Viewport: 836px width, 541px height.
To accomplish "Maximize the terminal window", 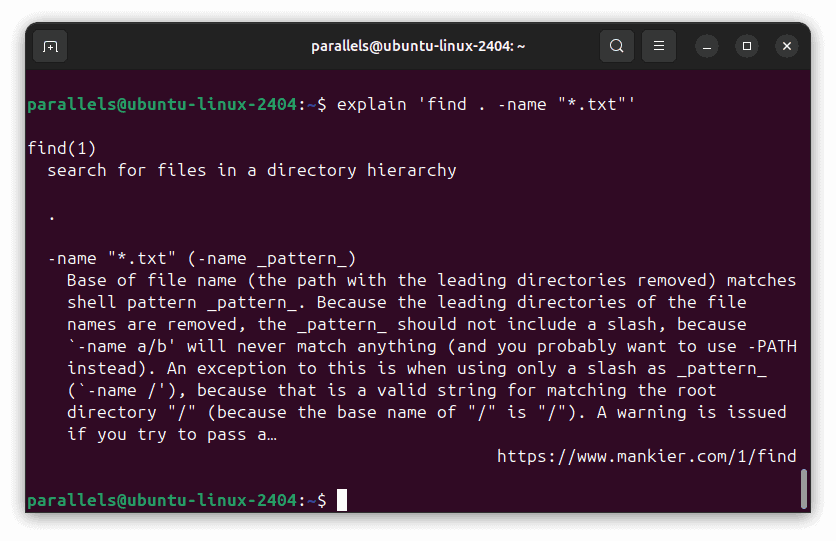I will click(746, 46).
